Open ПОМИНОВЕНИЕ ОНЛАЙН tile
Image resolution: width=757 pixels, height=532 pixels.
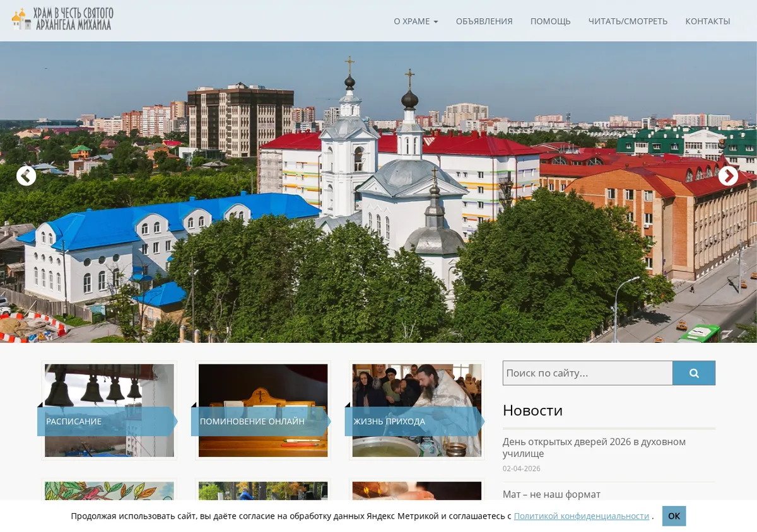click(x=263, y=410)
